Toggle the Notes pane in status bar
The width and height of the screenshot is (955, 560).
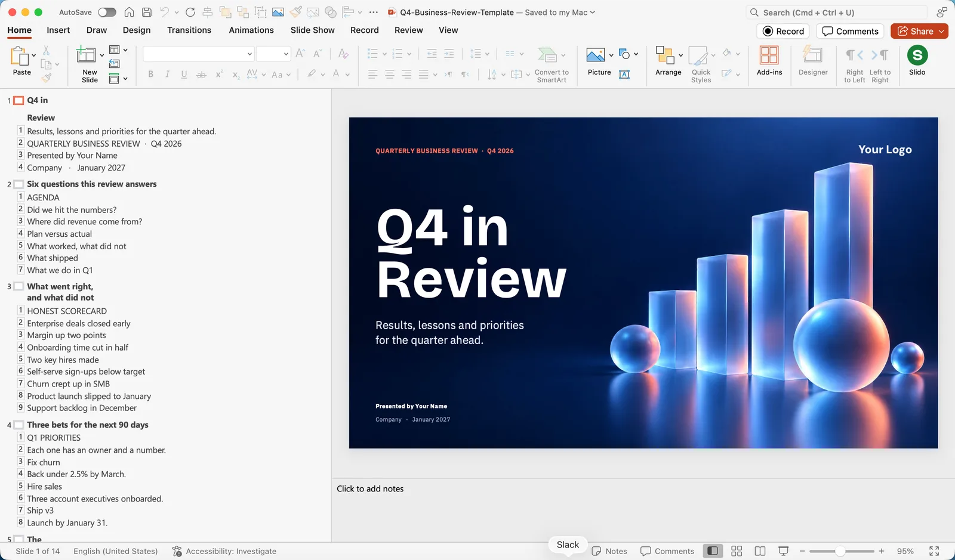tap(609, 551)
